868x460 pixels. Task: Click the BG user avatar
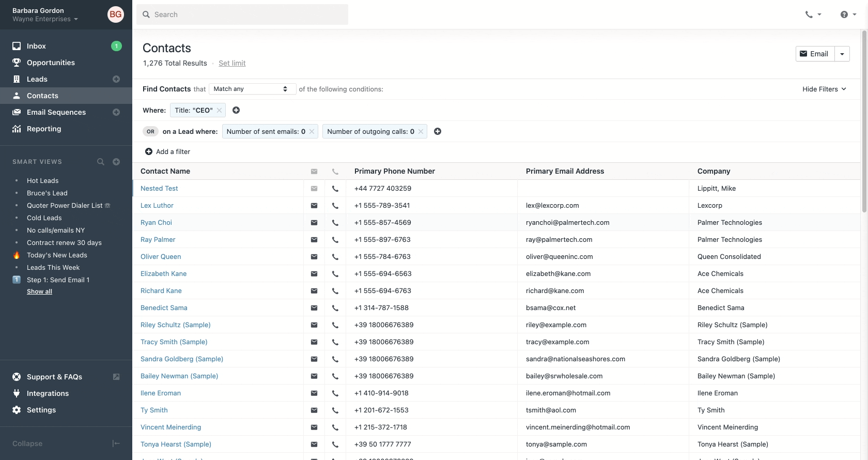116,14
